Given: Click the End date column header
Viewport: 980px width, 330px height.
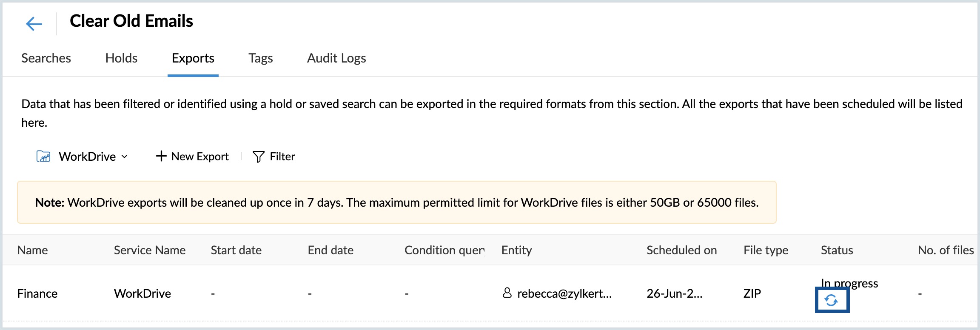Looking at the screenshot, I should 330,250.
